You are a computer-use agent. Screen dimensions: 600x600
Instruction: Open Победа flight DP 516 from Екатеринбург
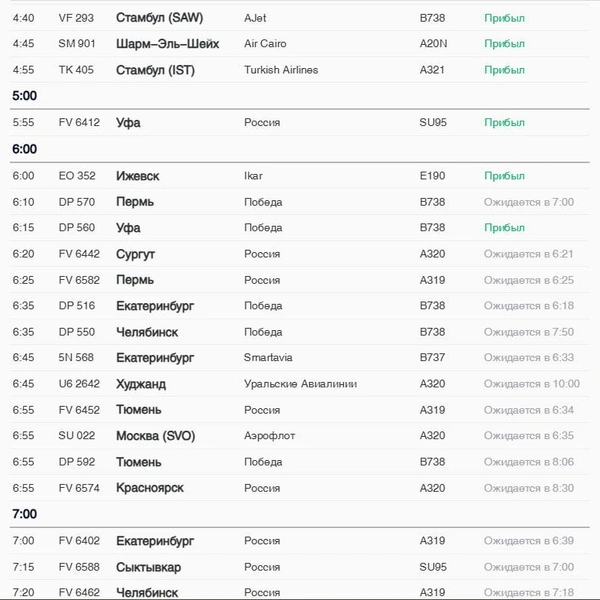300,306
